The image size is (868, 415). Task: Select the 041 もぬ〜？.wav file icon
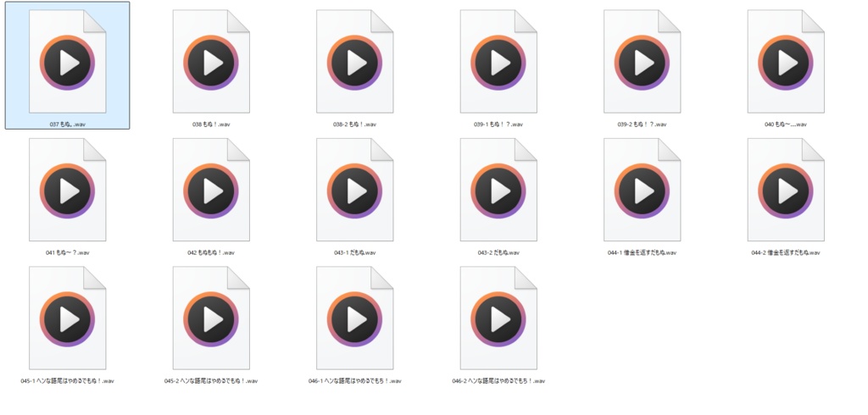pyautogui.click(x=68, y=190)
